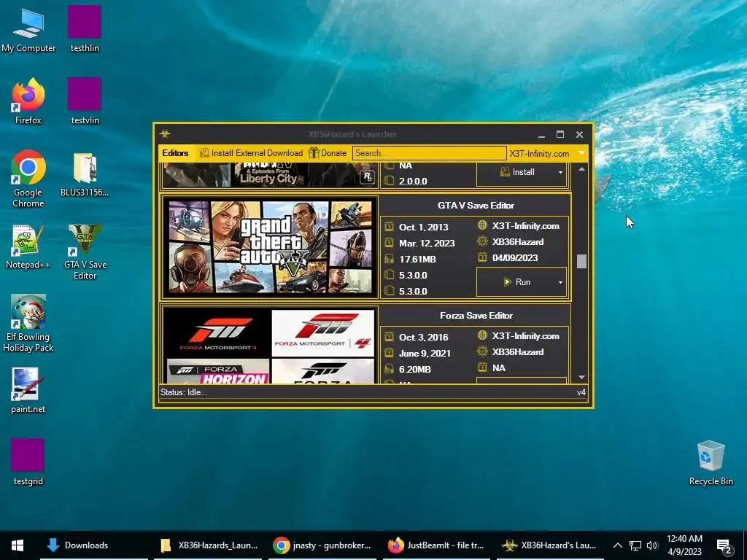Viewport: 747px width, 560px height.
Task: Click the GTA V cover art thumbnail
Action: coord(270,246)
